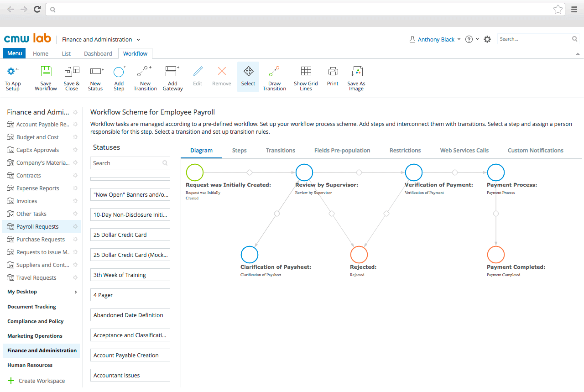This screenshot has height=392, width=584.
Task: Click in the browser address bar
Action: 306,9
